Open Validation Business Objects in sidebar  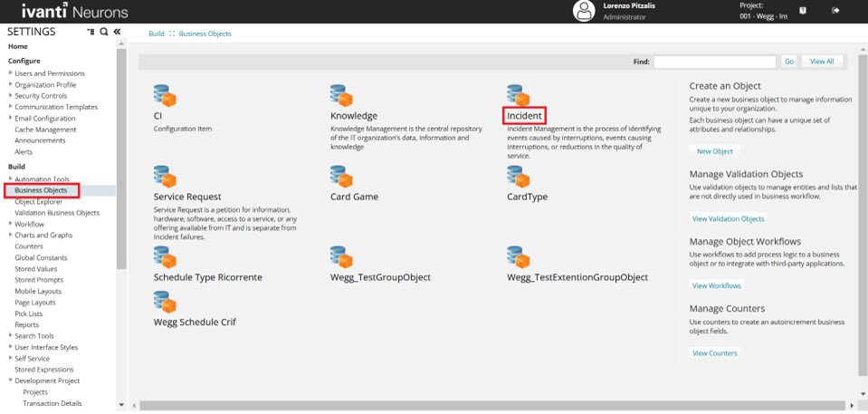tap(57, 213)
